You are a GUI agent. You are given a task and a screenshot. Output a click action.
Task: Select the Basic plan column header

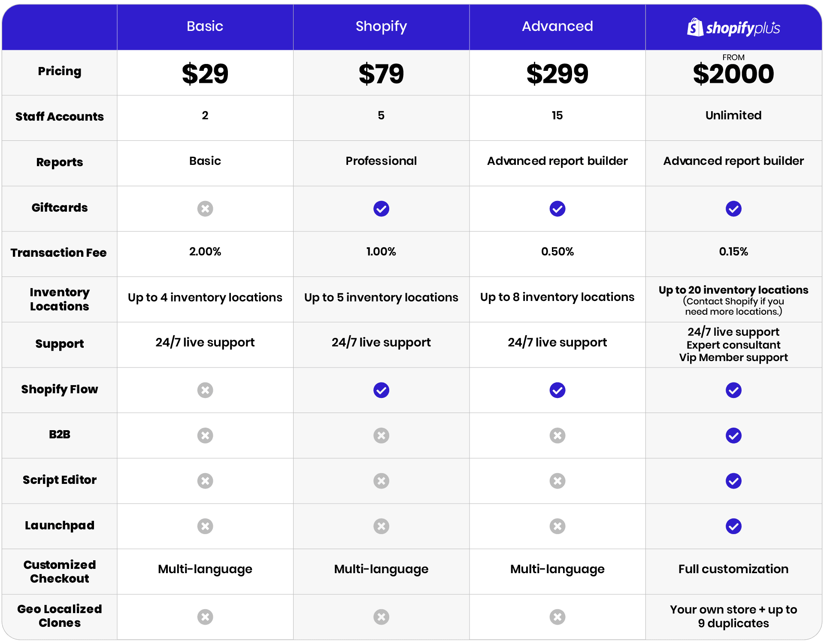click(205, 26)
